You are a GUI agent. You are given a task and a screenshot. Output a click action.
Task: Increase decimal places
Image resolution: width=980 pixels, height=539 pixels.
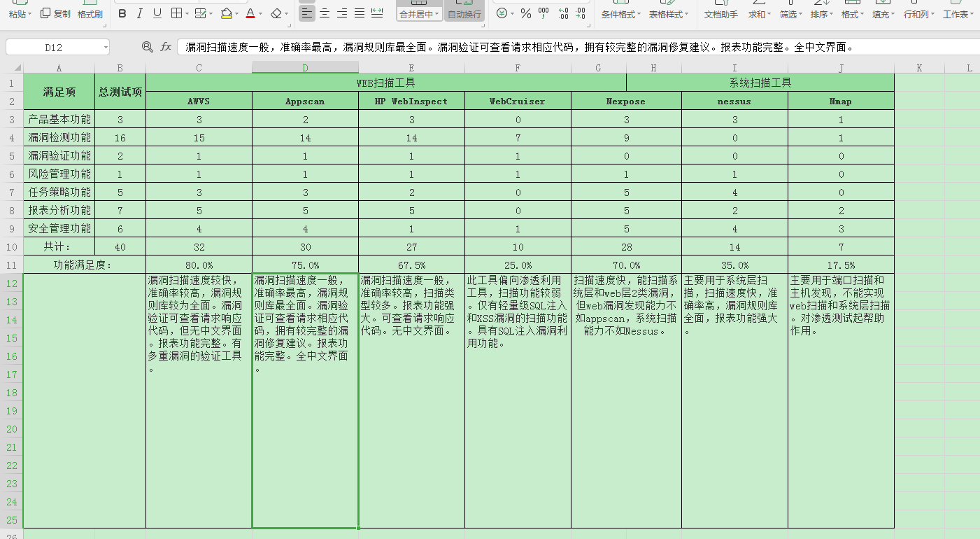(x=562, y=13)
